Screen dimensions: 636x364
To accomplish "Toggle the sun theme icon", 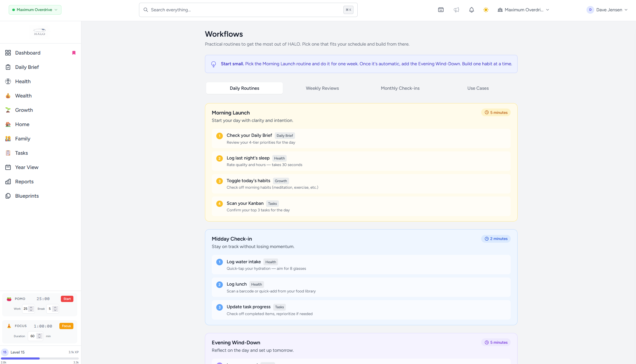I will pyautogui.click(x=486, y=10).
